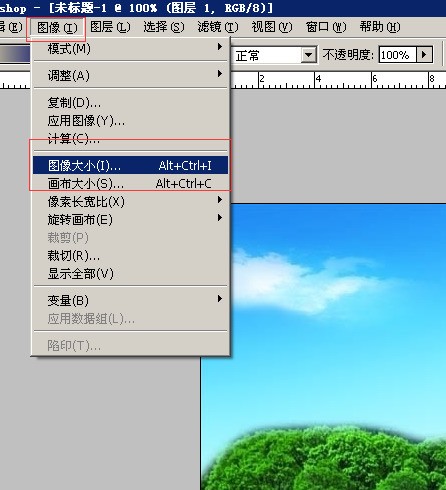The image size is (446, 490).
Task: Open the 图层(L) menu
Action: click(110, 27)
